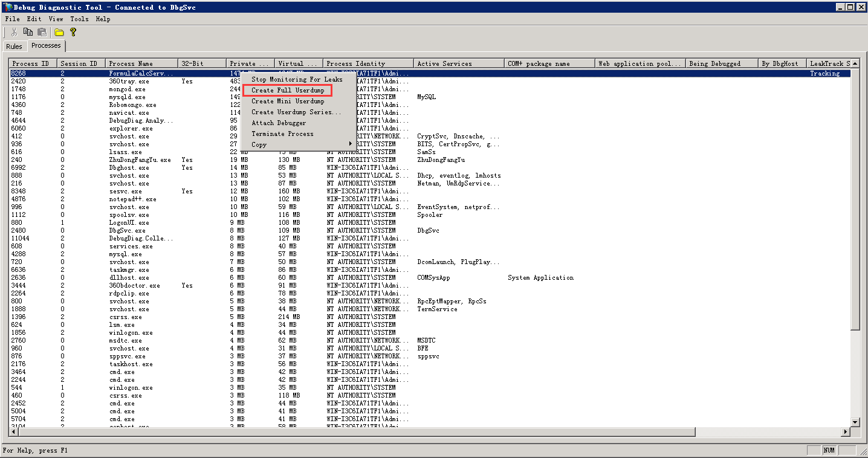The width and height of the screenshot is (868, 458).
Task: Select the sppsvc.exe process
Action: (x=430, y=356)
